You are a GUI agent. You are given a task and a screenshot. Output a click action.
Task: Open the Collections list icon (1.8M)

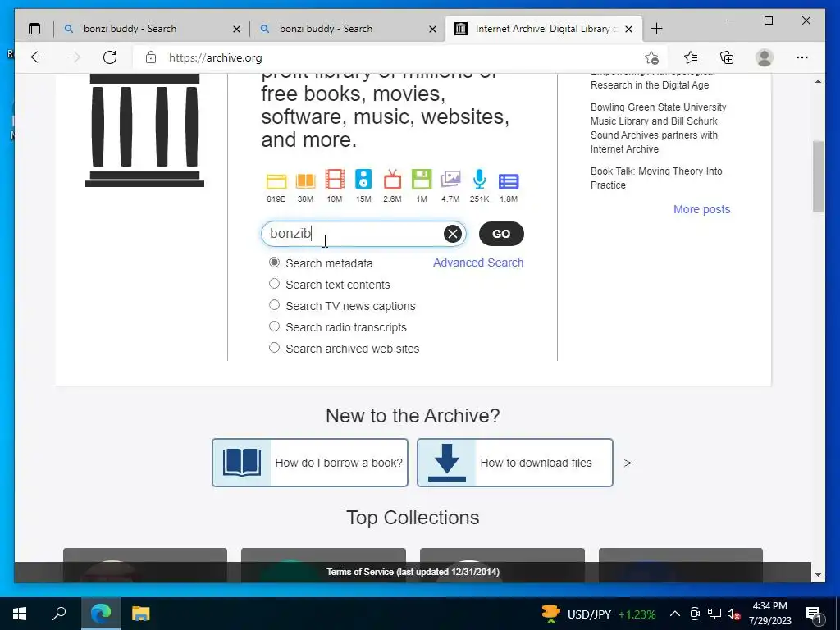pyautogui.click(x=509, y=181)
